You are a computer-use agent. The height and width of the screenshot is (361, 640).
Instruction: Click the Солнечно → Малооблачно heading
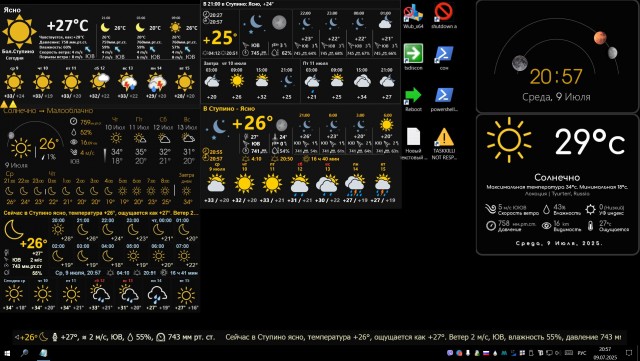pyautogui.click(x=48, y=111)
